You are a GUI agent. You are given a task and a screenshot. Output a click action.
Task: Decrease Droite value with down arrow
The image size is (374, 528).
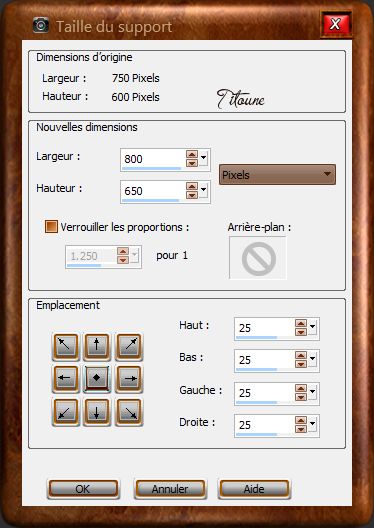click(x=301, y=429)
